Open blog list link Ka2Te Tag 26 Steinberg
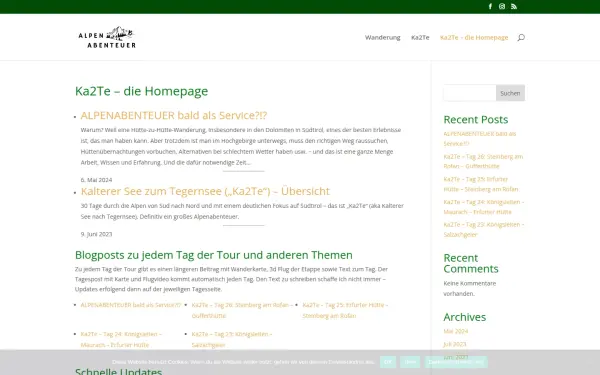This screenshot has width=600, height=375. coord(242,310)
